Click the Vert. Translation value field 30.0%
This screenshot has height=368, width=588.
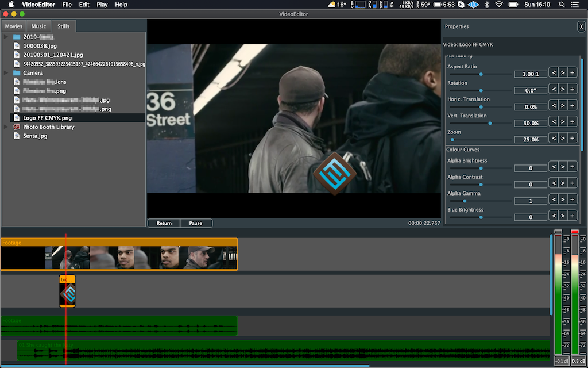[530, 123]
